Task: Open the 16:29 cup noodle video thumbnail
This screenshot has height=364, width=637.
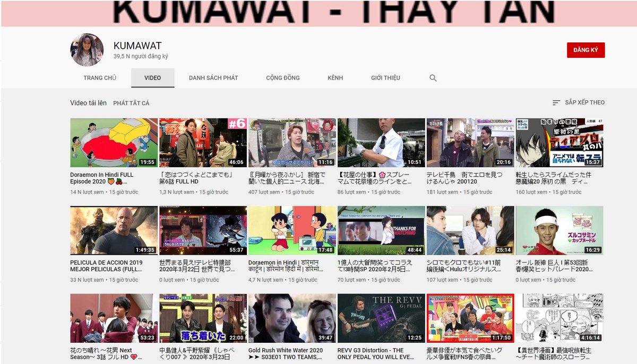Action: 559,231
